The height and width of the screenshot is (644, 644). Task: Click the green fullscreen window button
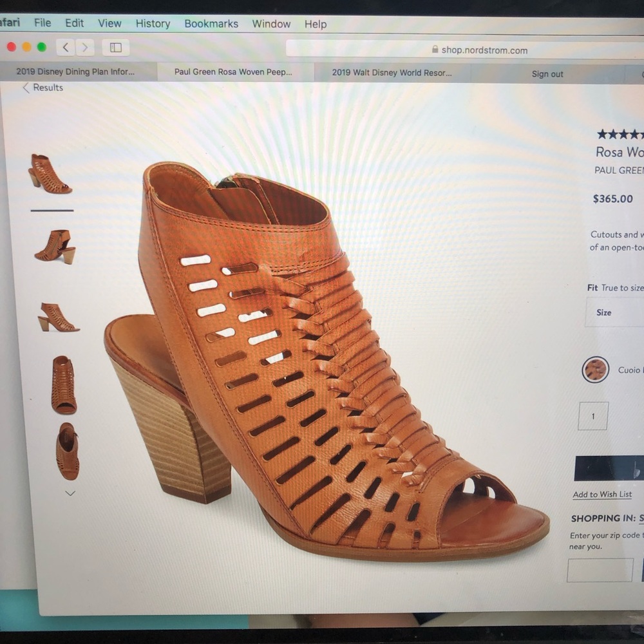41,47
